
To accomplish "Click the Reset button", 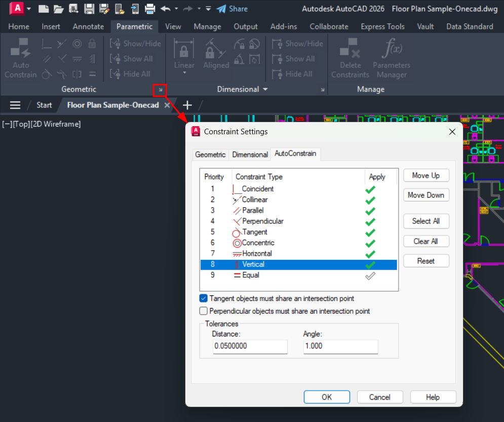I will [426, 261].
